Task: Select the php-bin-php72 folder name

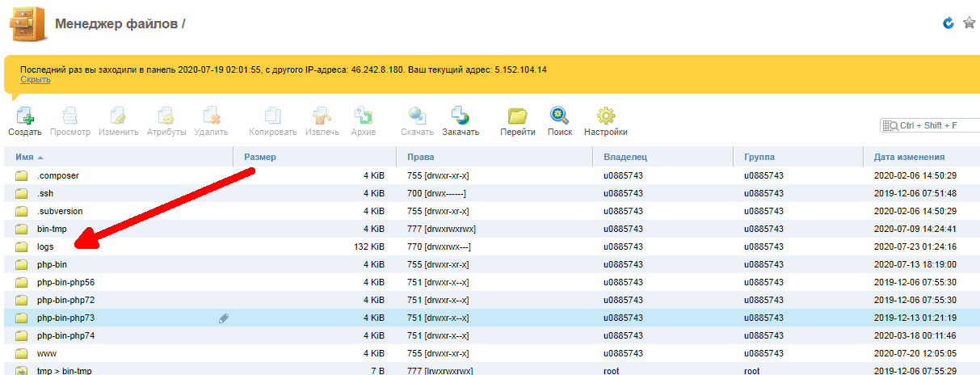Action: click(66, 300)
